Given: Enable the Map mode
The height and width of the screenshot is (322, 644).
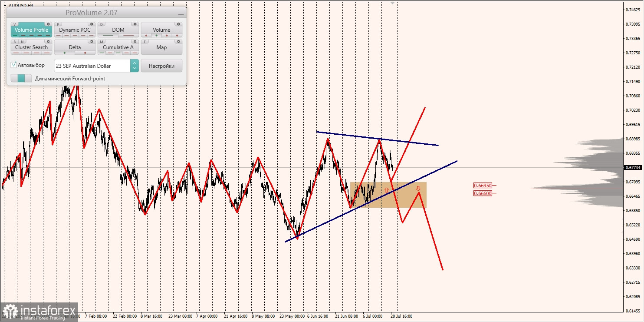Looking at the screenshot, I should pos(161,47).
